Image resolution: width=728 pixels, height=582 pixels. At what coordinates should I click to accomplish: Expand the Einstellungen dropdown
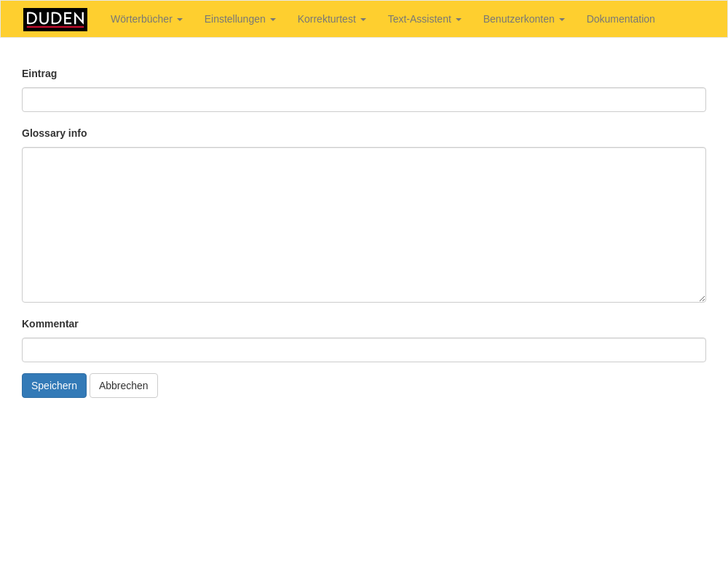coord(240,19)
